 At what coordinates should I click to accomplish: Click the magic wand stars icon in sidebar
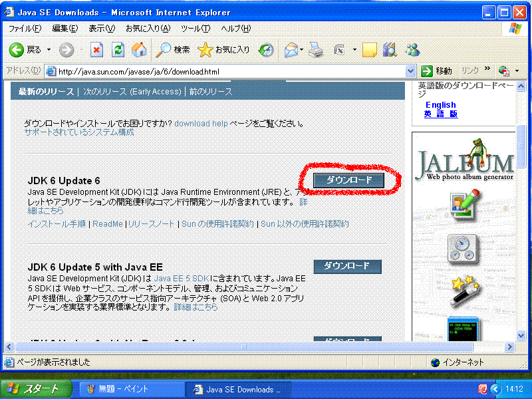point(464,291)
